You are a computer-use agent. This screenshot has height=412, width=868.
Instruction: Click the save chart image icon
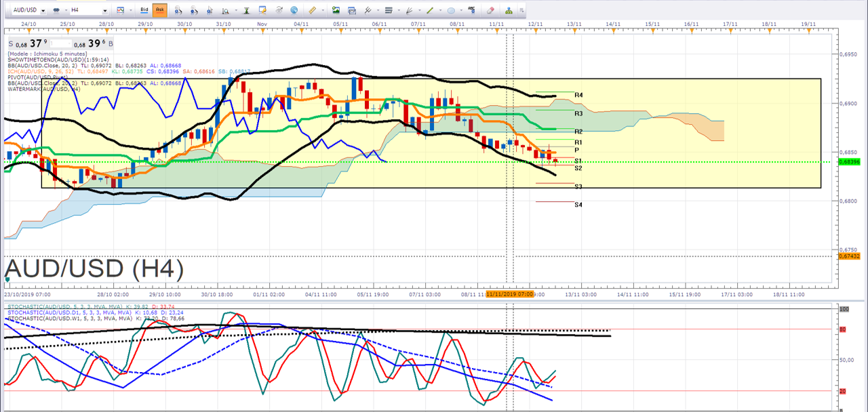coord(336,10)
